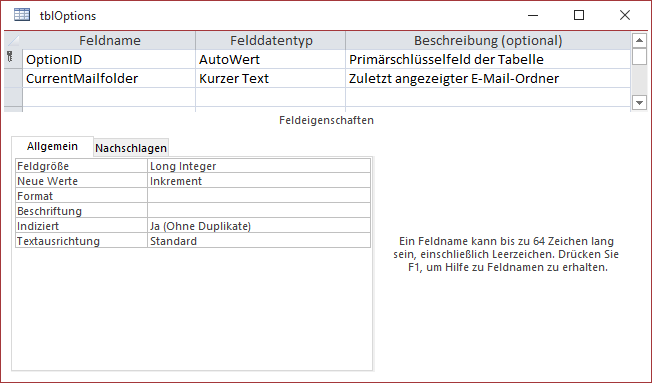Screen dimensions: 652x383
Task: Open the Kurzer Text data type cell
Action: pos(271,79)
